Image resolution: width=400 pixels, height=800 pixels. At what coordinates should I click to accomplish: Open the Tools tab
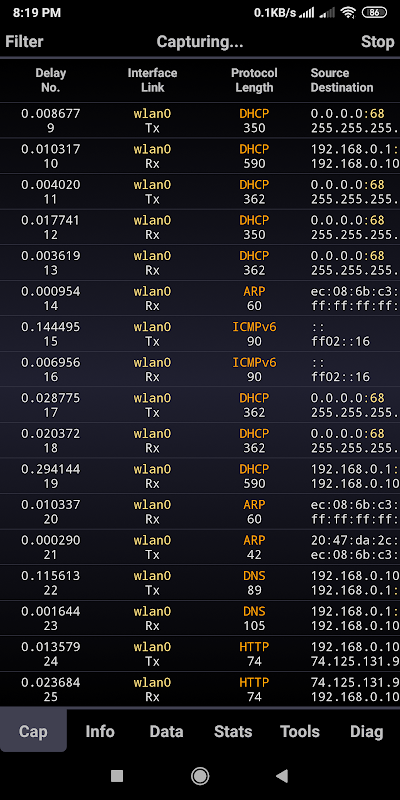[x=300, y=731]
